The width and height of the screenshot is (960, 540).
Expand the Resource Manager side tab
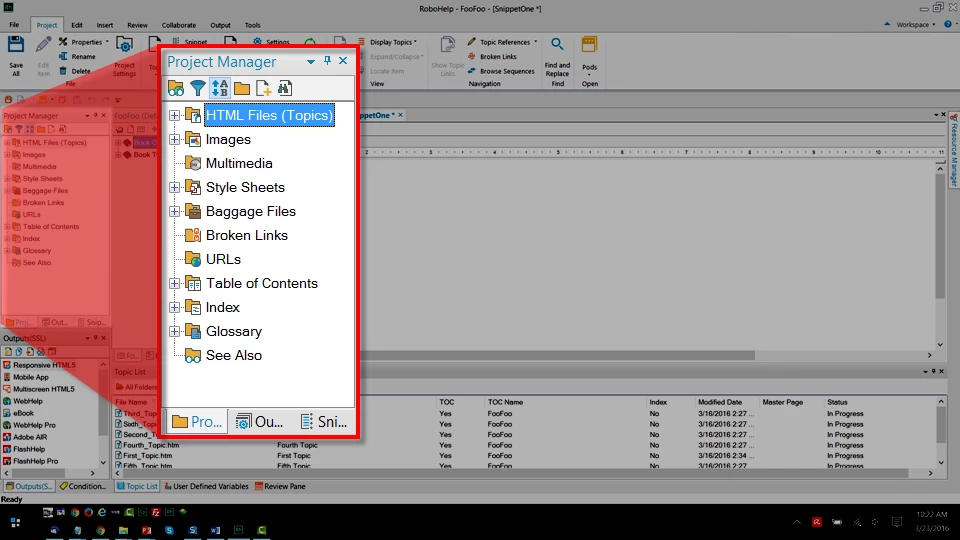(953, 151)
